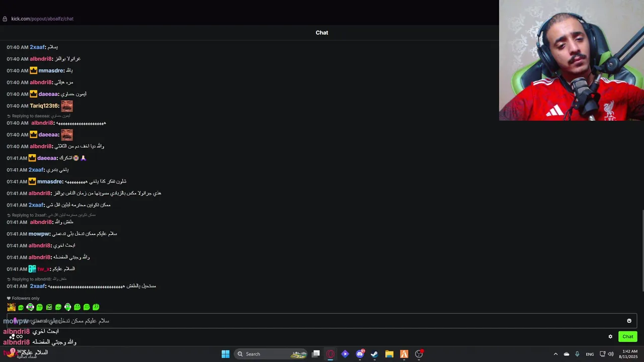Screen dimensions: 644x362
Task: Click the 'Followers only' label
Action: (x=23, y=298)
